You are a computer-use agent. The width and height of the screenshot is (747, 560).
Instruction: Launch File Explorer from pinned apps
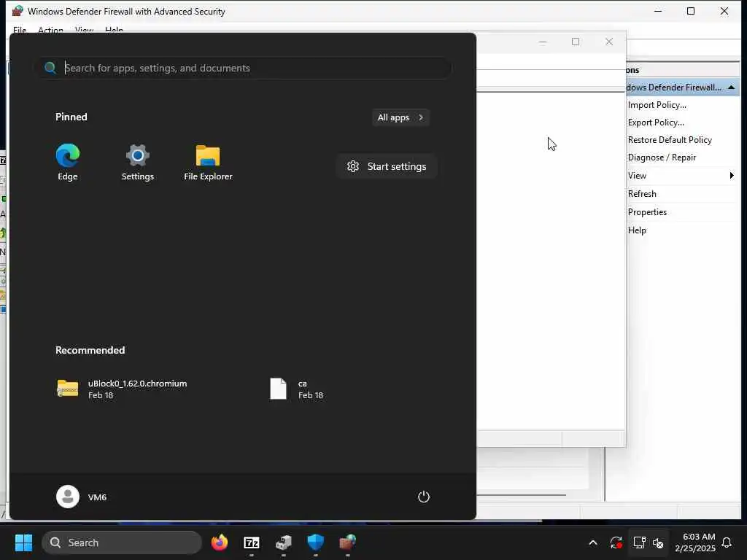coord(208,163)
